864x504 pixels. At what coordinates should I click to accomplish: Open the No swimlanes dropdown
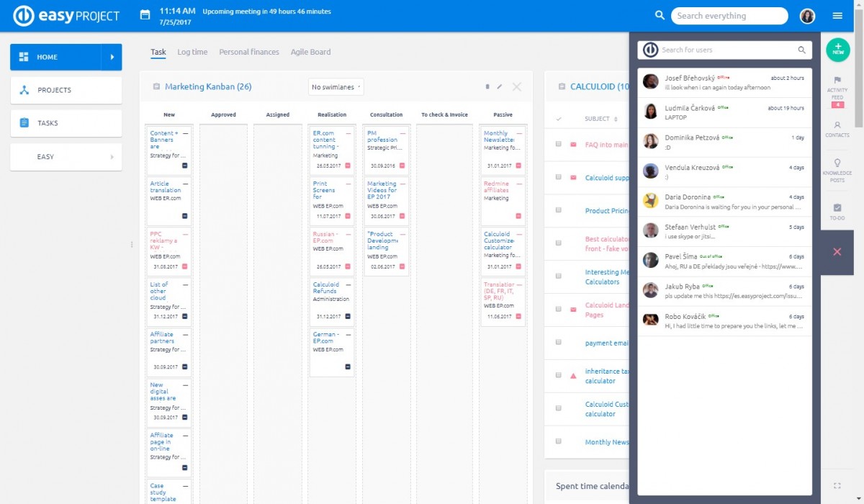336,87
